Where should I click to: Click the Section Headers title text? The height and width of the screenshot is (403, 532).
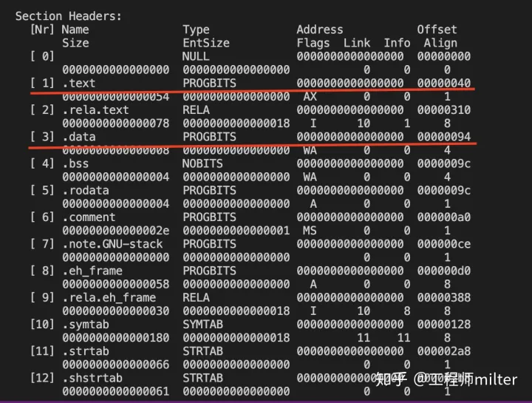coord(69,16)
